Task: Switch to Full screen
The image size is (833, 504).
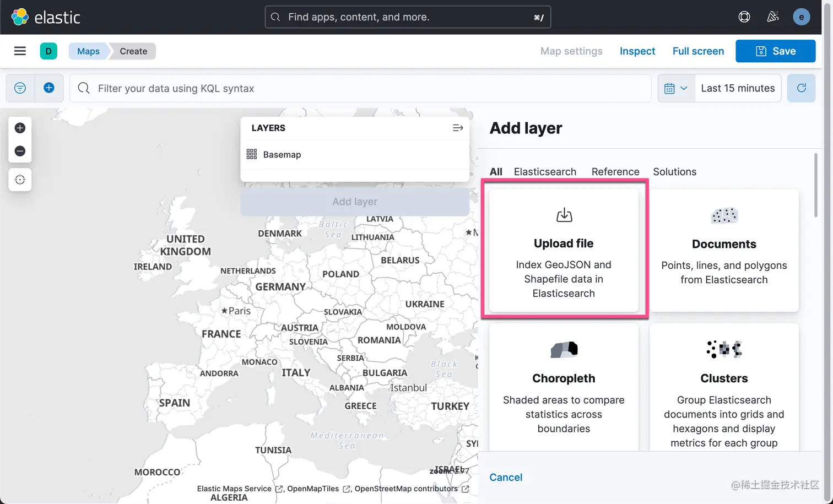Action: (x=698, y=51)
